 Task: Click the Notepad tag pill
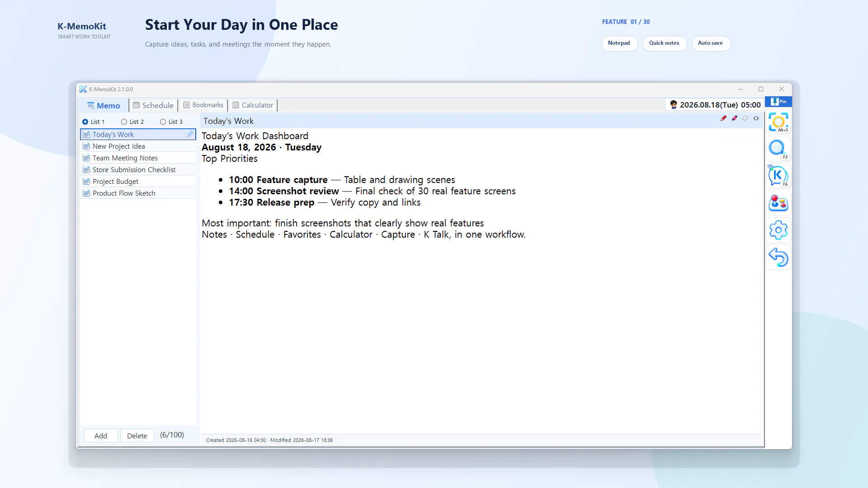click(x=619, y=43)
